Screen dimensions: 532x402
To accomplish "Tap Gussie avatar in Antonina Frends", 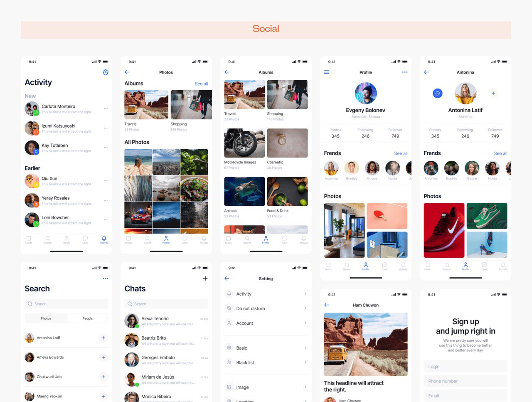I will coord(472,168).
